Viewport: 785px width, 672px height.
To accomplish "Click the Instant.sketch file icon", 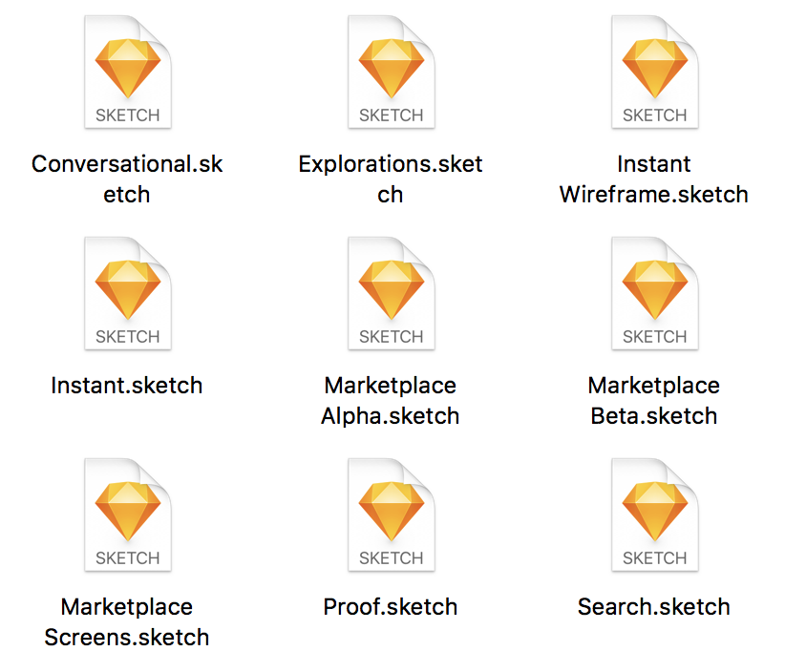I will pos(127,294).
